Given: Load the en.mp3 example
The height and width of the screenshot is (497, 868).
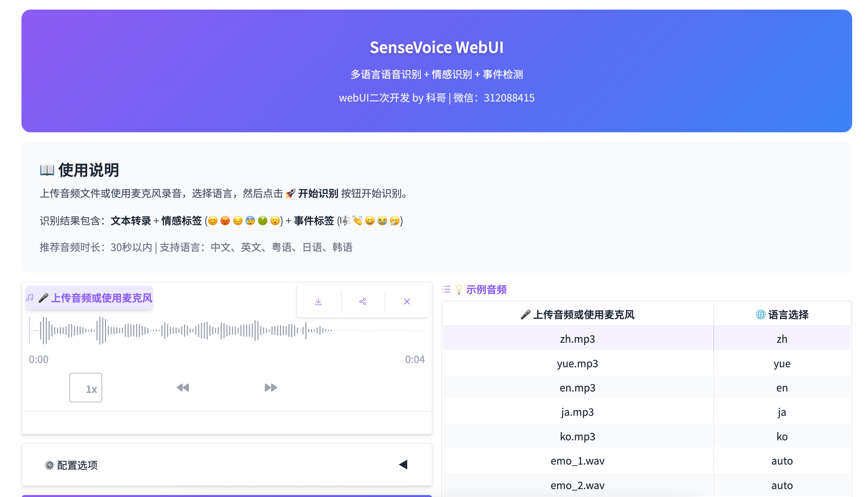Looking at the screenshot, I should coord(577,388).
